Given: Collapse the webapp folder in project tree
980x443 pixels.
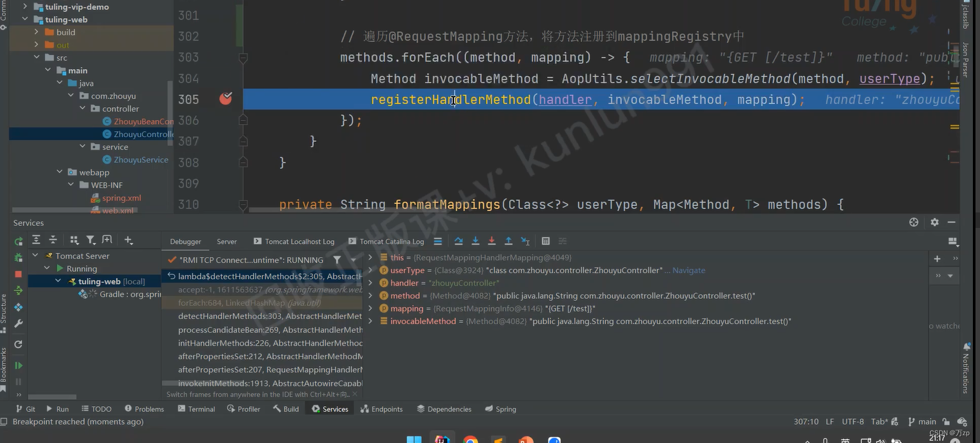Looking at the screenshot, I should (59, 172).
